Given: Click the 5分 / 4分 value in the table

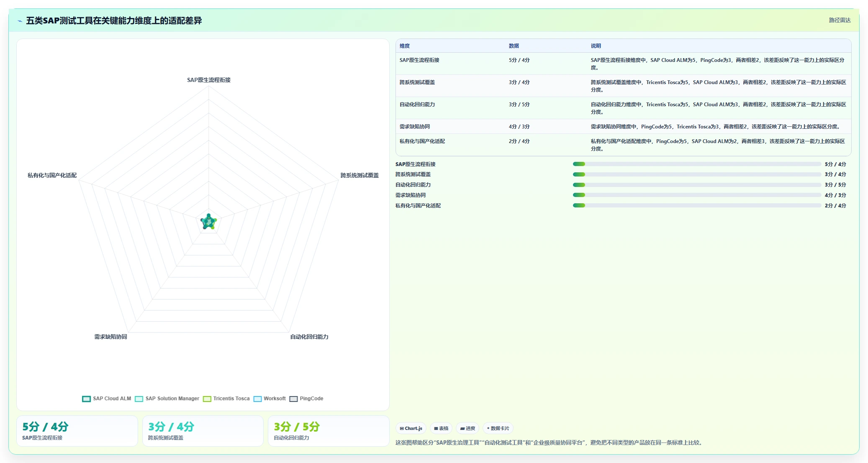Looking at the screenshot, I should click(519, 60).
